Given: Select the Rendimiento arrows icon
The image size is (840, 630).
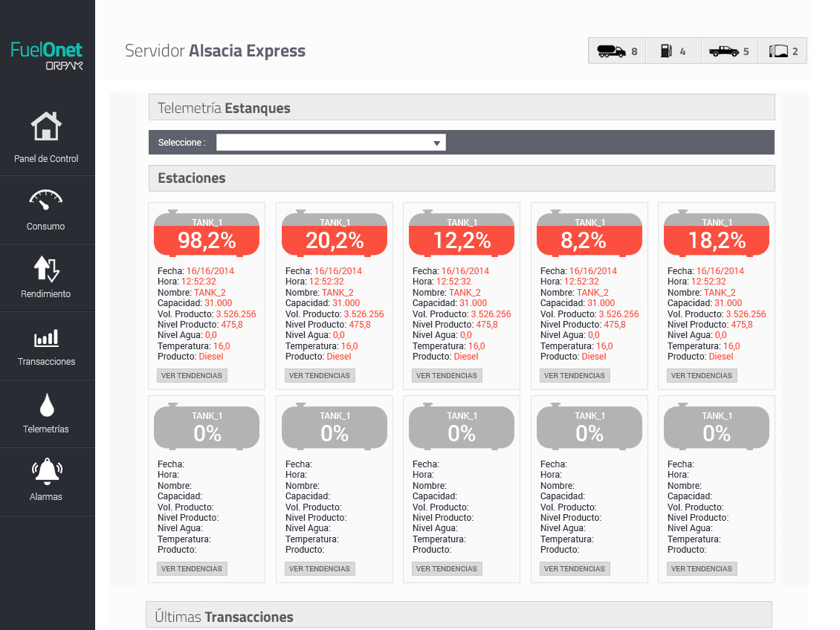Looking at the screenshot, I should [46, 268].
